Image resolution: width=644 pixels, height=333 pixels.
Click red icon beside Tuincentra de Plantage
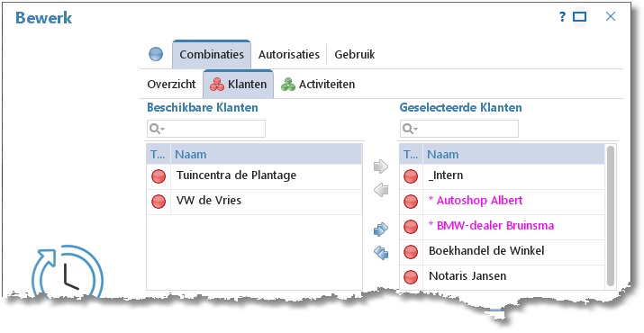coord(159,177)
